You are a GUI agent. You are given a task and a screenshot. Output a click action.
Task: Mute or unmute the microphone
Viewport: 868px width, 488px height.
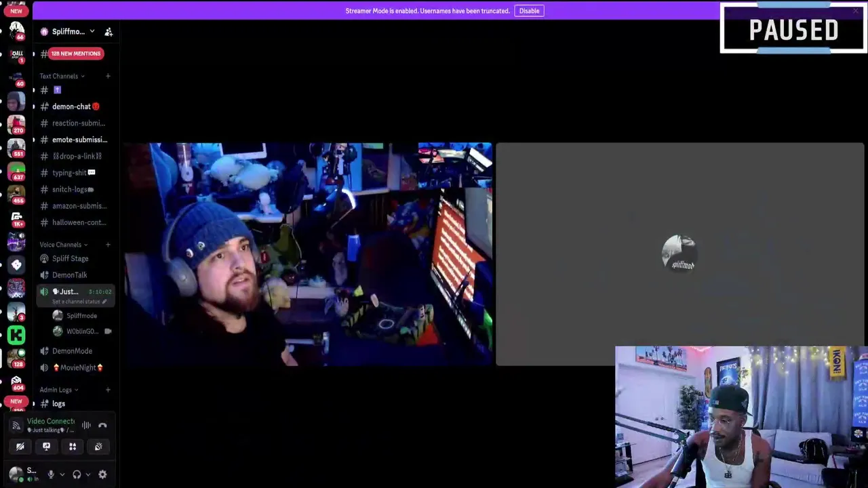(50, 474)
